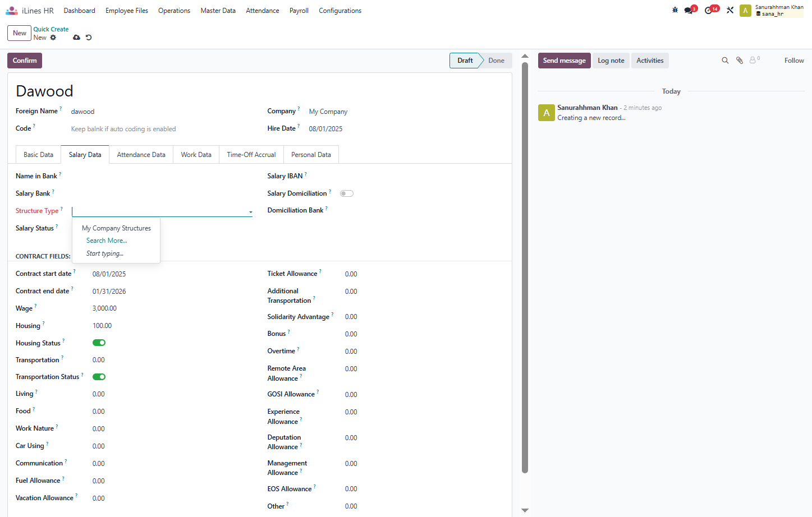Click help tooltip mark beside Structure Type

tap(62, 209)
